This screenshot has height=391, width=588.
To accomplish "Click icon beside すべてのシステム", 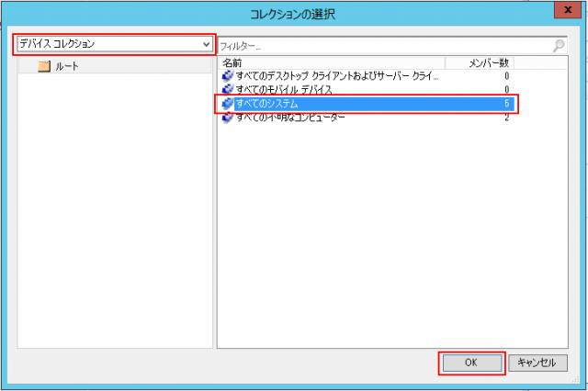I will click(228, 104).
